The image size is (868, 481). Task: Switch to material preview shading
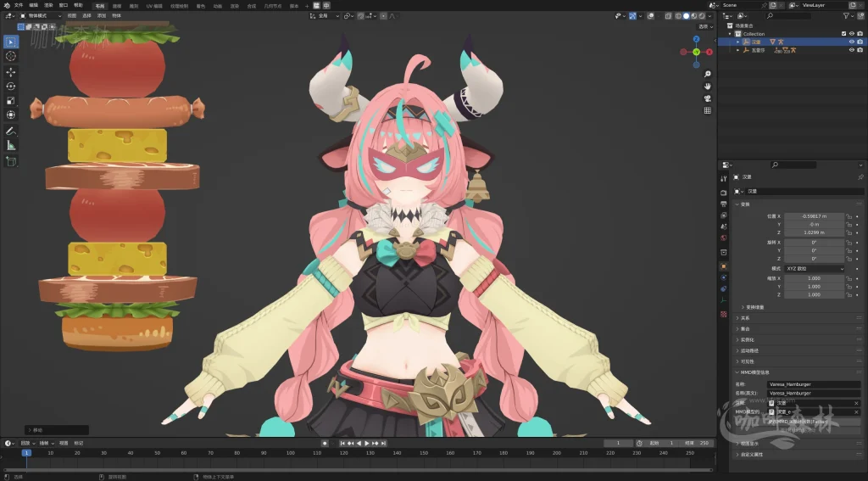tap(694, 16)
